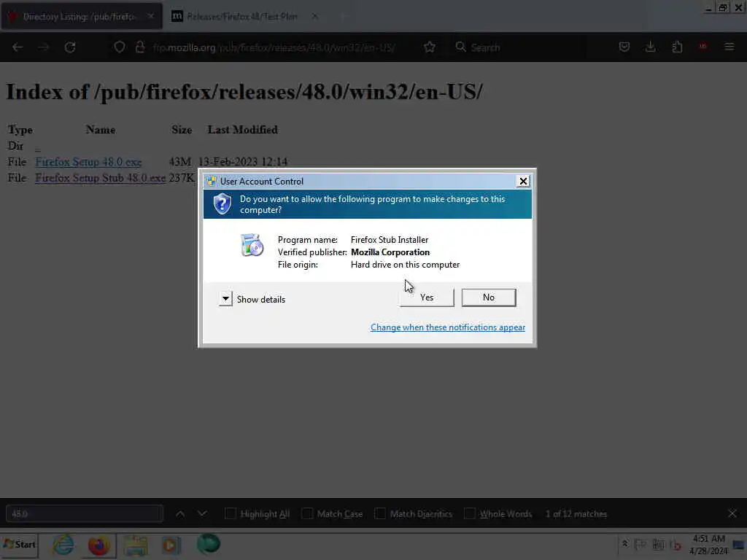
Task: Click the site security padlock icon
Action: pyautogui.click(x=139, y=47)
